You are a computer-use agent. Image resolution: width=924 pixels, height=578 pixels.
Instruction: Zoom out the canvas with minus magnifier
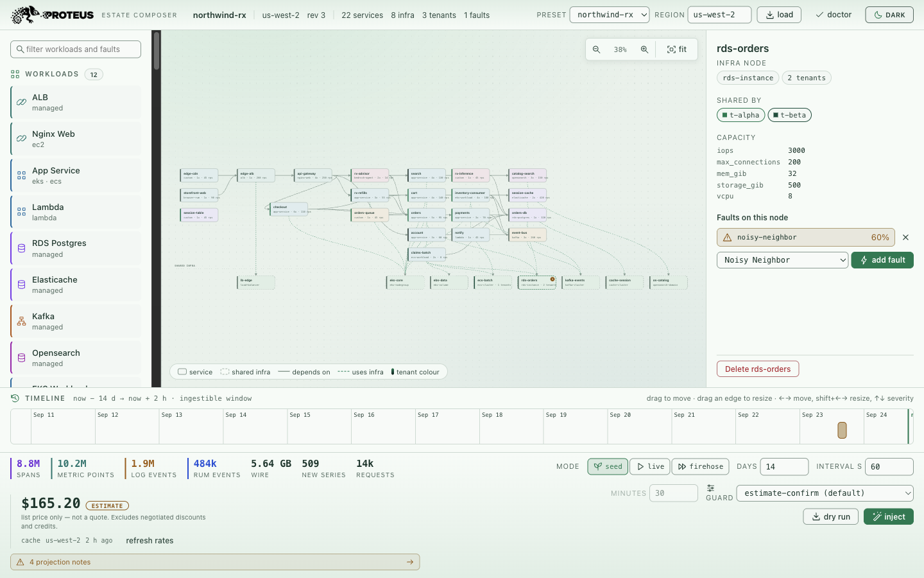(597, 49)
